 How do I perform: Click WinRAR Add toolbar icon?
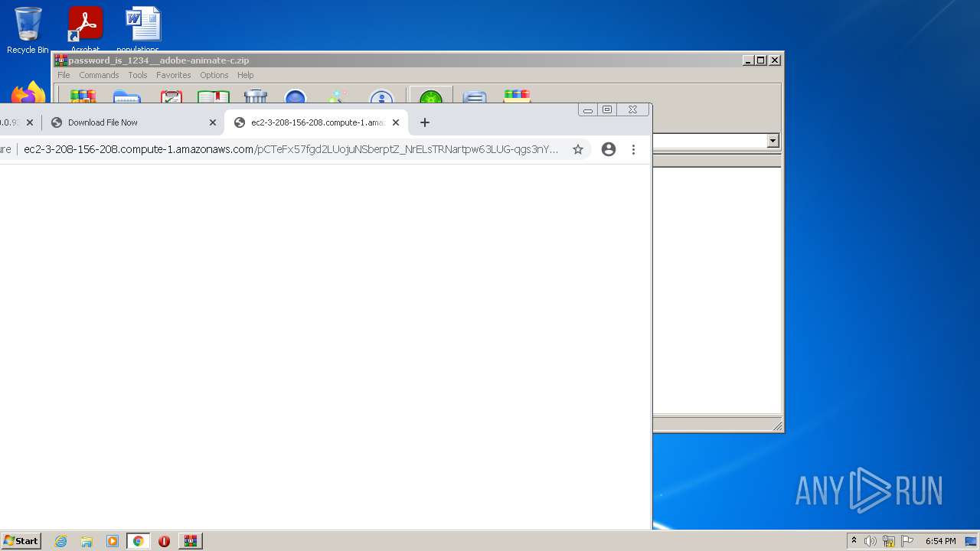[83, 96]
